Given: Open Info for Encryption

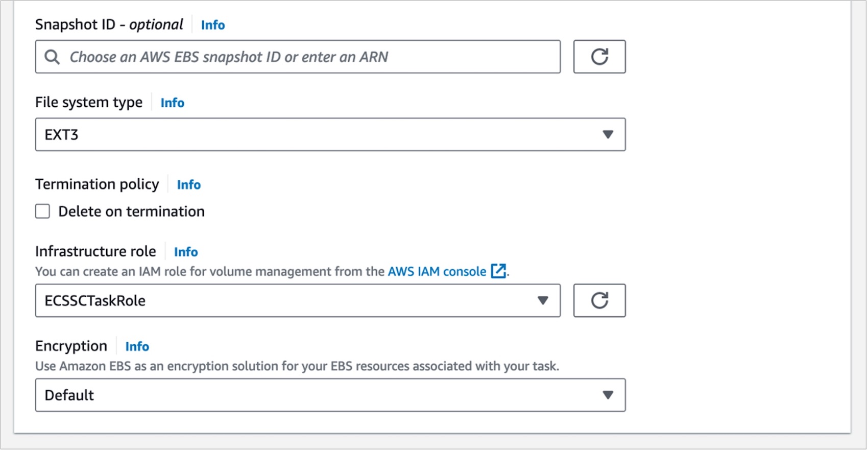Looking at the screenshot, I should click(137, 346).
